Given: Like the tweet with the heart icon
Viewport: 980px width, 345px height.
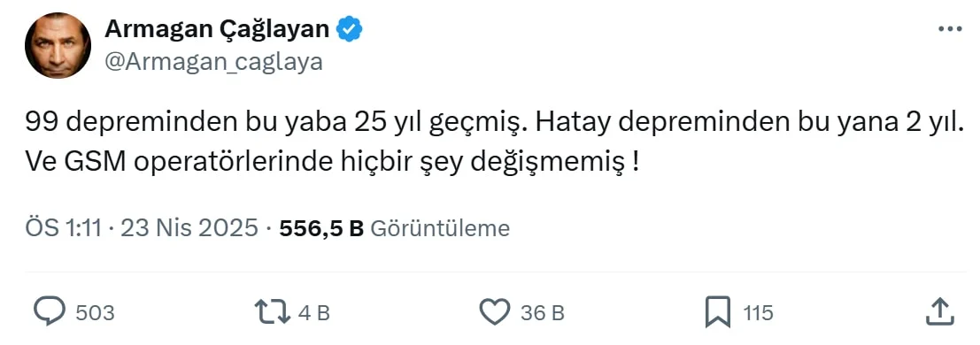Looking at the screenshot, I should (x=495, y=312).
